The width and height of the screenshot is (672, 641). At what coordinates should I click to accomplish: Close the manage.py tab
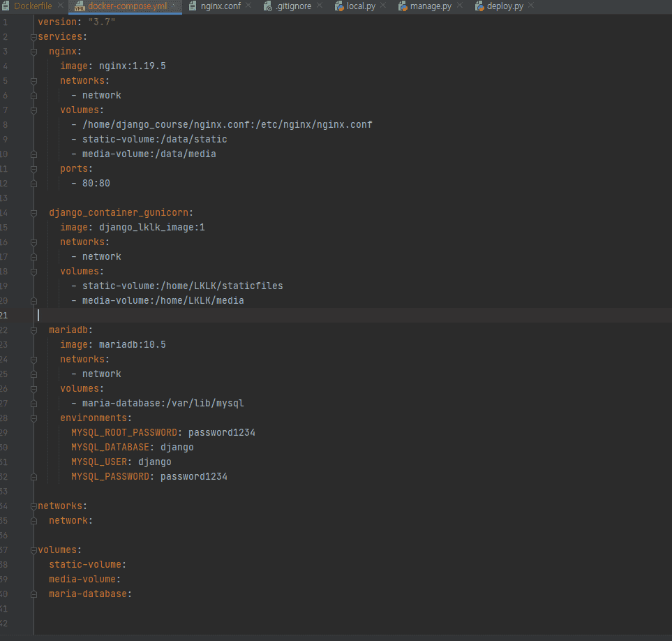click(x=460, y=5)
